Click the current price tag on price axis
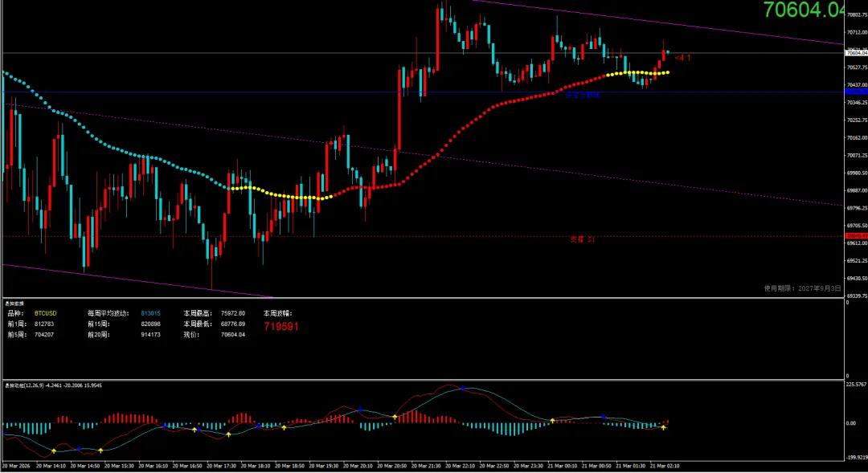868x473 pixels. 857,53
